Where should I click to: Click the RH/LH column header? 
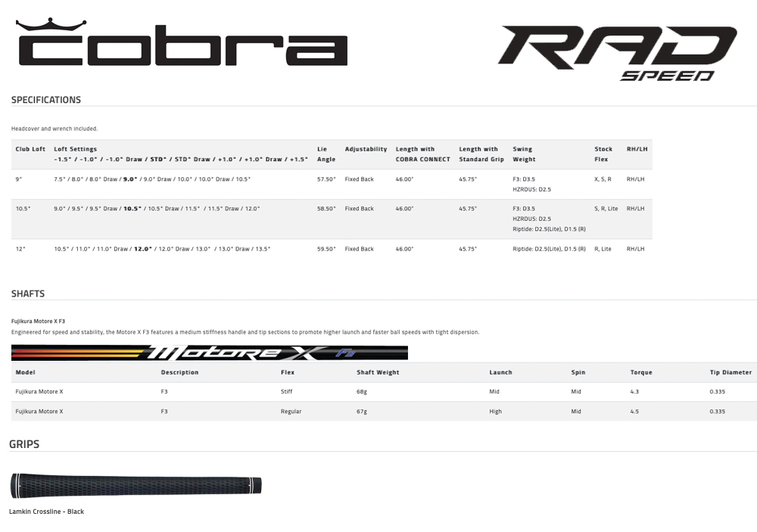pos(637,149)
